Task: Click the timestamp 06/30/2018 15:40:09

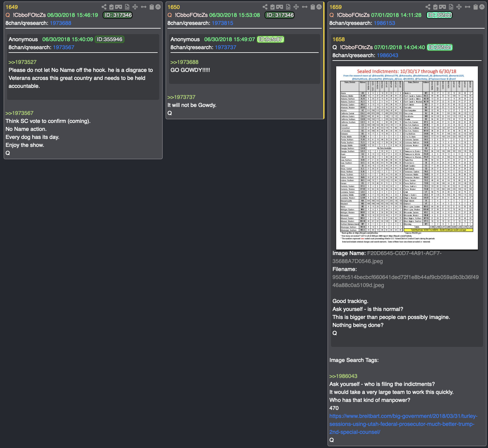Action: pyautogui.click(x=68, y=39)
